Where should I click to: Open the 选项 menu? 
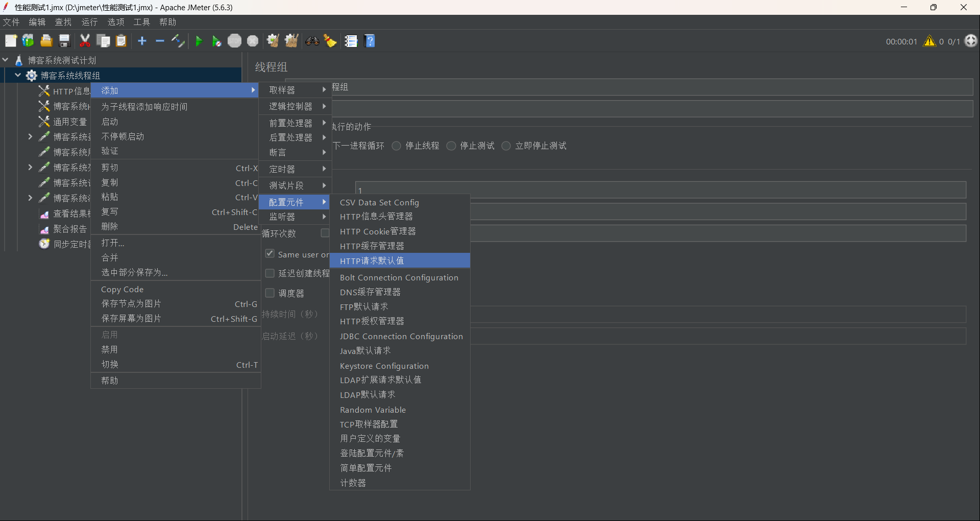click(x=116, y=22)
